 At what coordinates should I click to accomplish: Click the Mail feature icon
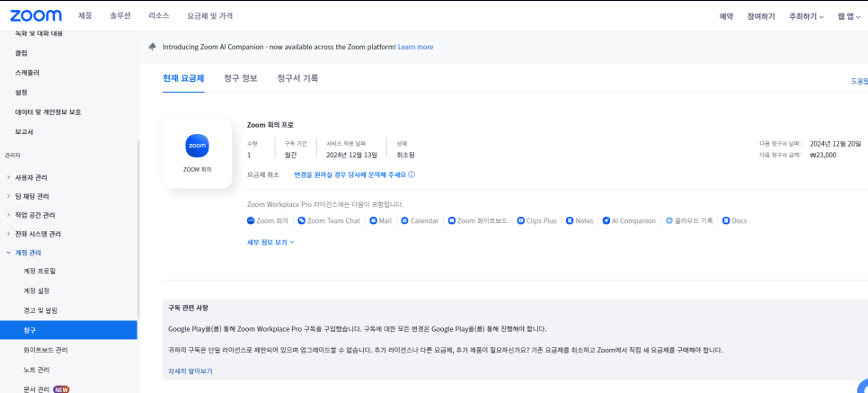click(x=374, y=220)
